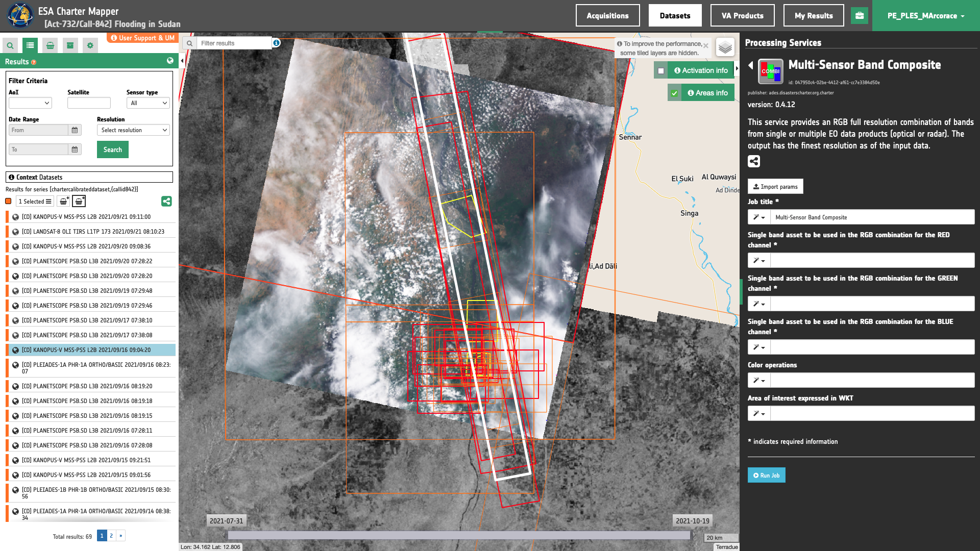Screen dimensions: 980x551
Task: Open the map layers switcher
Action: 725,47
